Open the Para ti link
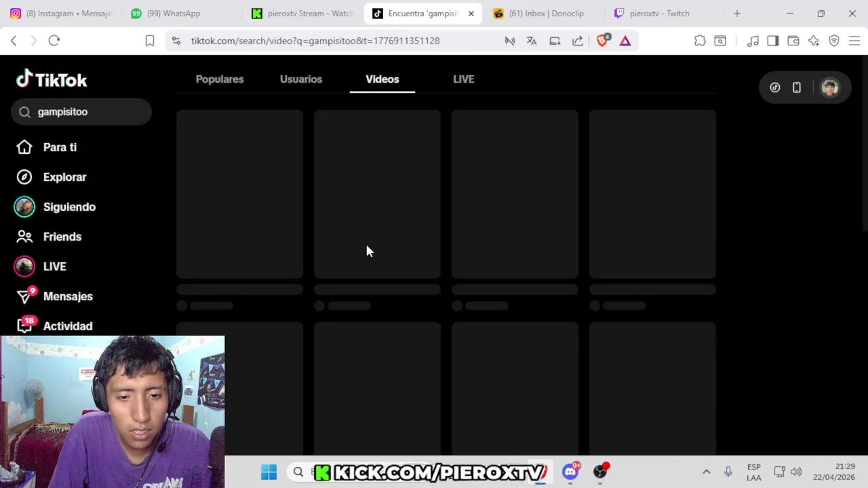Image resolution: width=868 pixels, height=488 pixels. (x=60, y=147)
